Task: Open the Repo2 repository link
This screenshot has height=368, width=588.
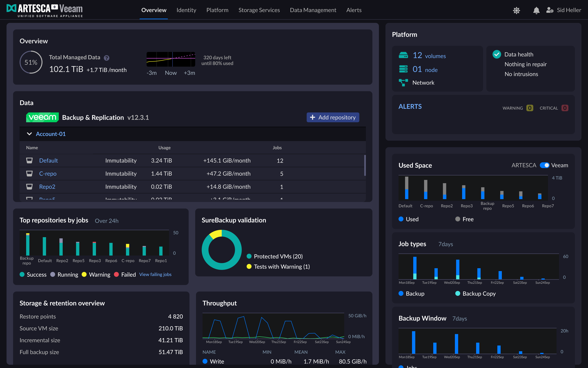Action: (47, 187)
